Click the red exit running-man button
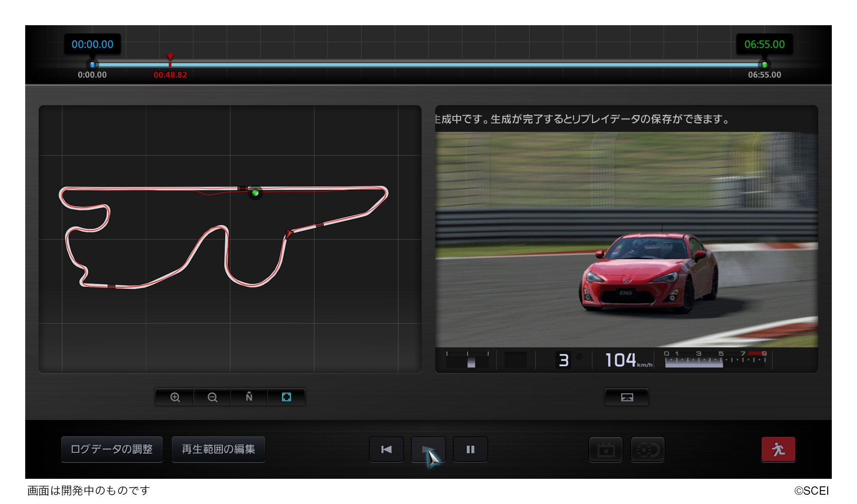The width and height of the screenshot is (857, 504). tap(778, 449)
